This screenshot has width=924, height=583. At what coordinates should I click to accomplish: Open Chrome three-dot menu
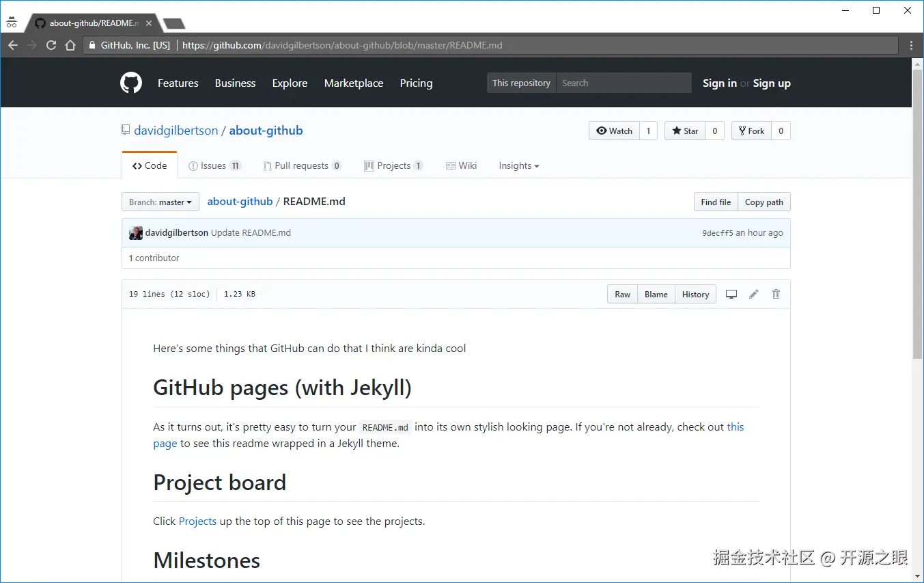coord(911,45)
